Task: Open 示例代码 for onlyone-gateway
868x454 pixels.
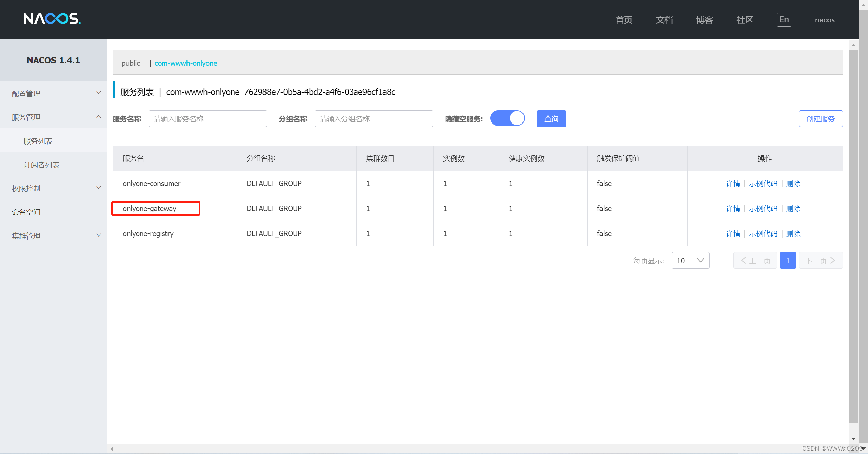Action: 763,209
